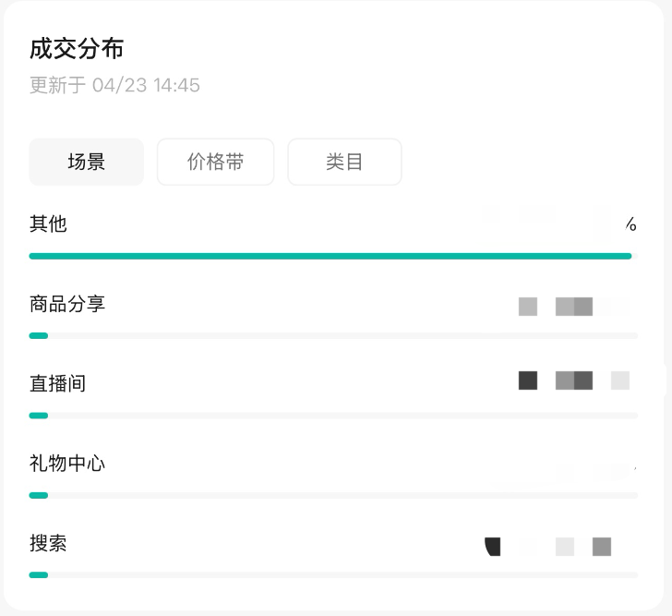Click the 商品分享 row label
The width and height of the screenshot is (672, 616).
pos(67,304)
